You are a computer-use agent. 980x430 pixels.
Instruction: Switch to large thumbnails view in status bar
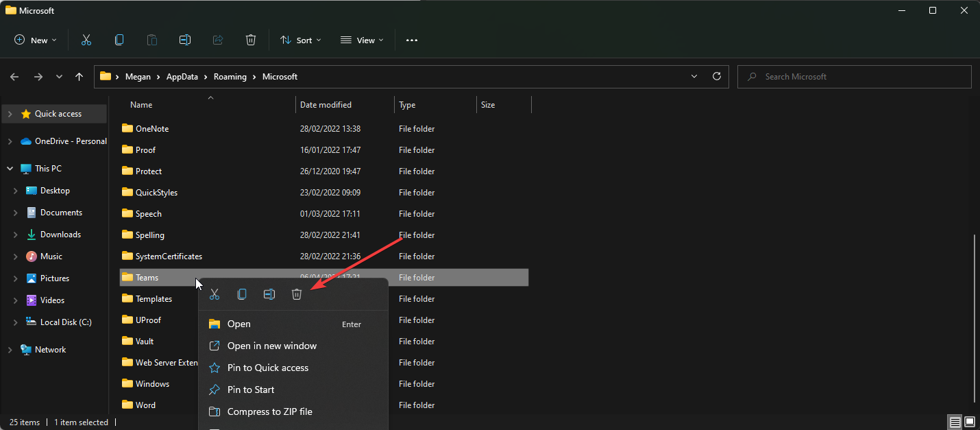[x=970, y=421]
